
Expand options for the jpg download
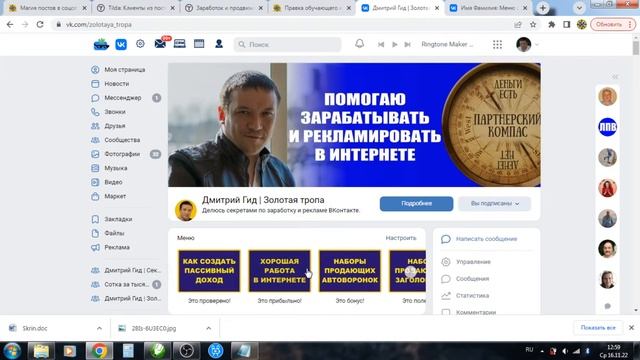point(209,328)
